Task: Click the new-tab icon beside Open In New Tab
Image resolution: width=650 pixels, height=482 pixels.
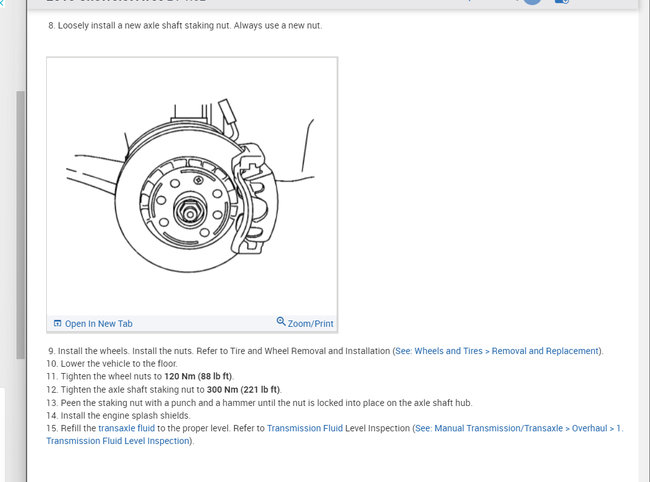Action: 58,323
